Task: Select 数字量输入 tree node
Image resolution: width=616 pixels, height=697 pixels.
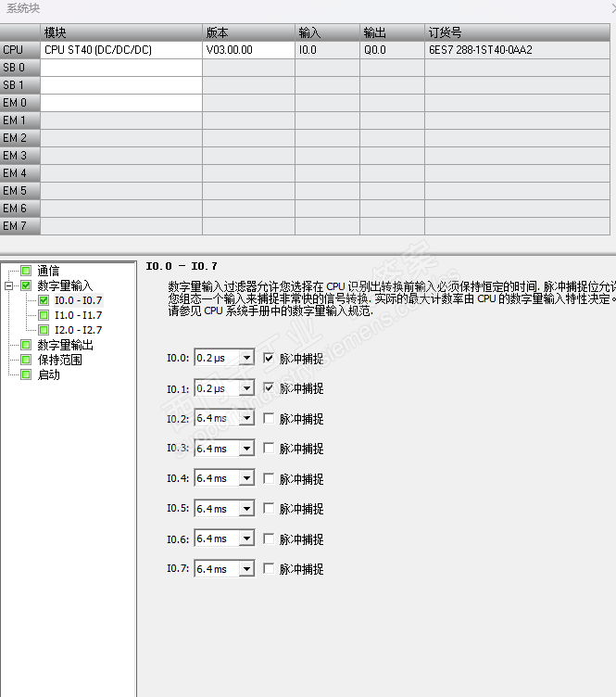Action: [x=65, y=285]
